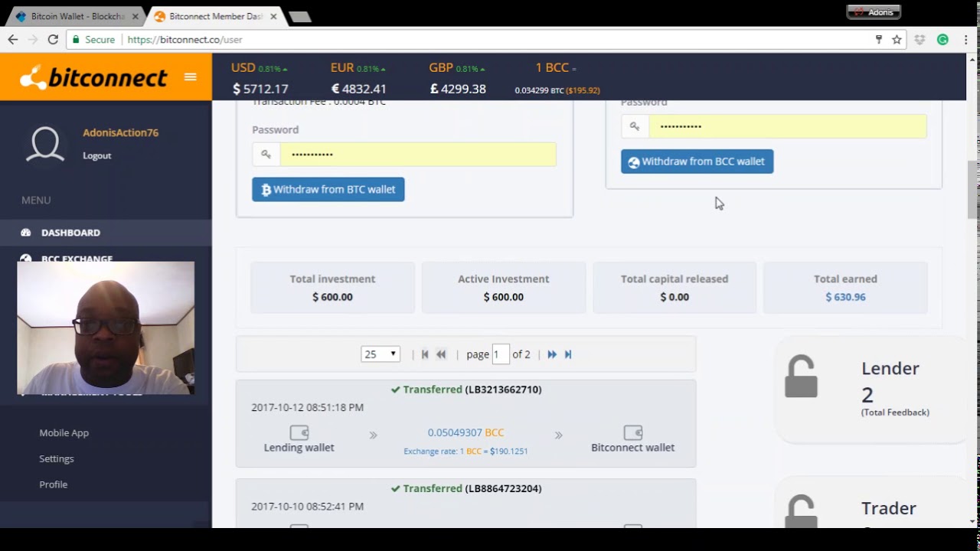
Task: Click the Logout link
Action: pyautogui.click(x=97, y=155)
